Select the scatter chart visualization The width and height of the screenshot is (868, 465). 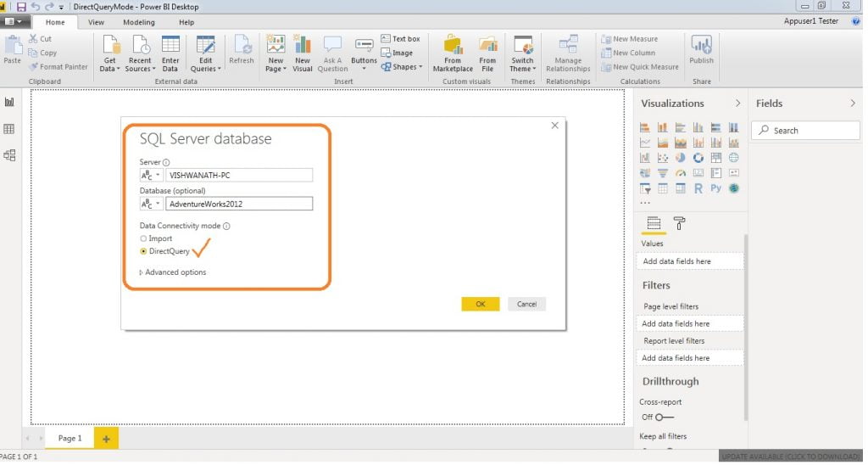click(663, 158)
